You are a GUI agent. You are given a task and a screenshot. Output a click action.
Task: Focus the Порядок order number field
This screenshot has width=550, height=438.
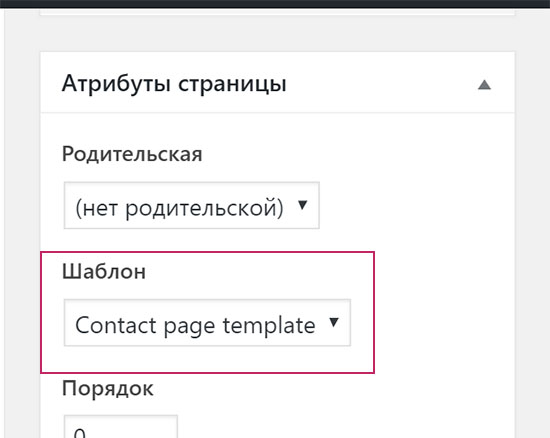click(x=121, y=427)
